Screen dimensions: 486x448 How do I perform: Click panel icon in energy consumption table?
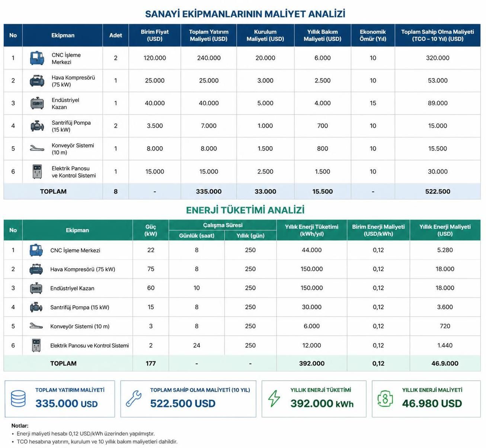pyautogui.click(x=36, y=345)
